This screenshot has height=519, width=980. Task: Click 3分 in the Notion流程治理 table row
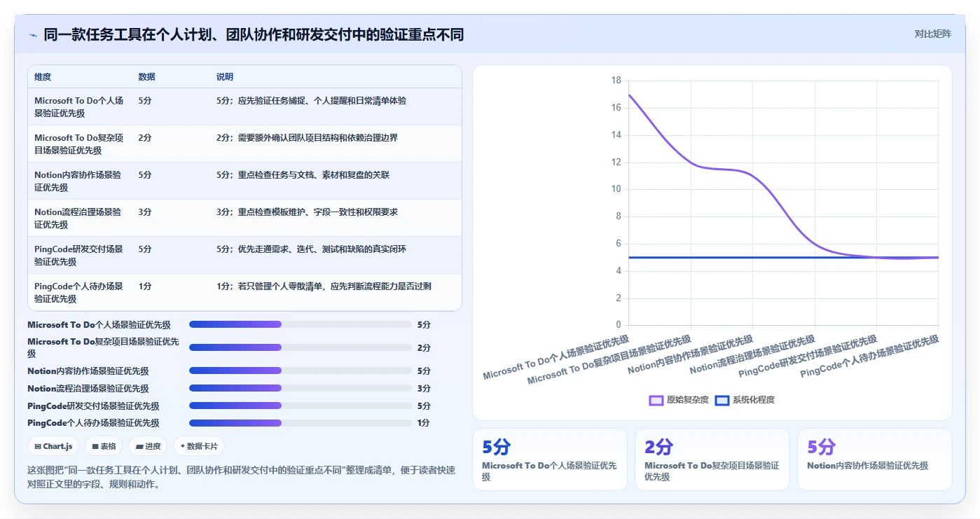click(x=145, y=212)
